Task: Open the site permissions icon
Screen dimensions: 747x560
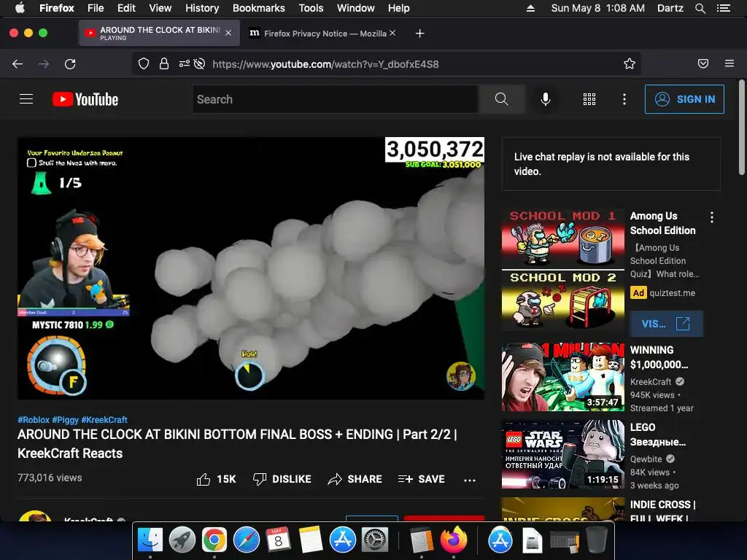Action: tap(184, 64)
